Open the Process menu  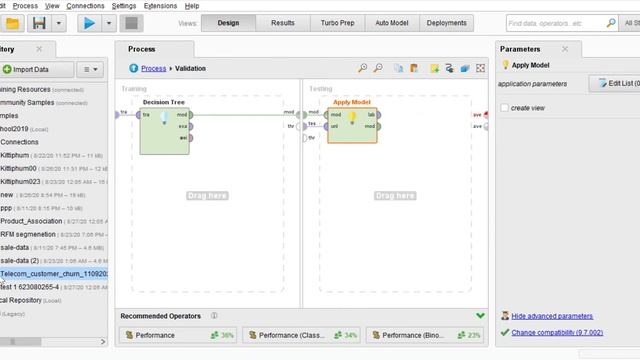coord(25,6)
